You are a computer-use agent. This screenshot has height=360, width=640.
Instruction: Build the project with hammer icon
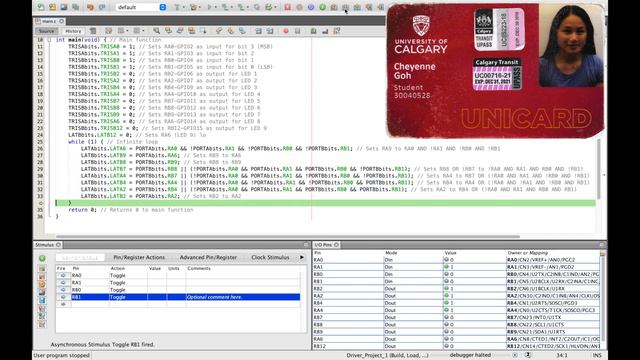tap(177, 7)
